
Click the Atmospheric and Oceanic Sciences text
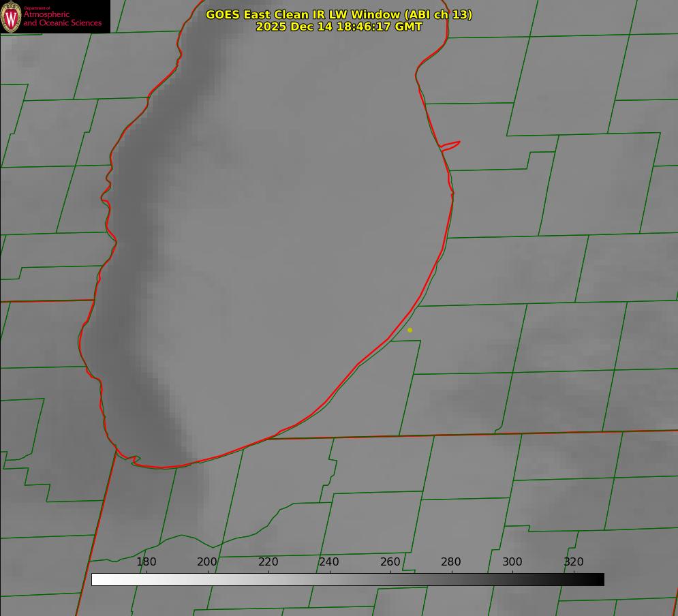pos(62,18)
